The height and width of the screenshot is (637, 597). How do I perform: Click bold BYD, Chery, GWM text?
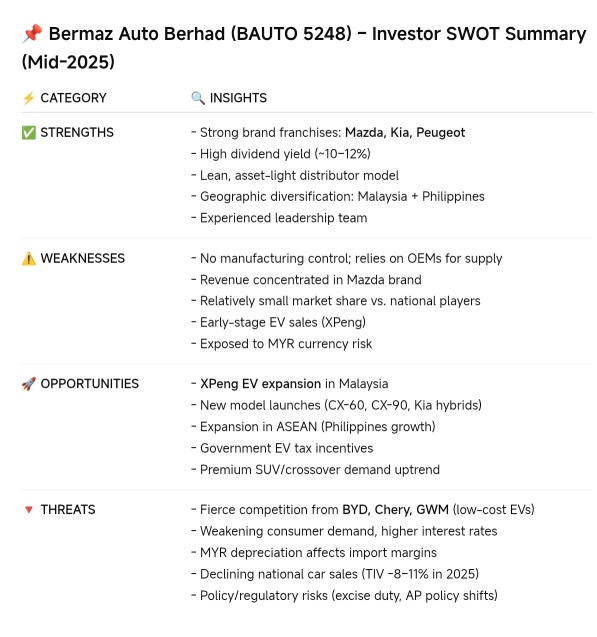[396, 509]
